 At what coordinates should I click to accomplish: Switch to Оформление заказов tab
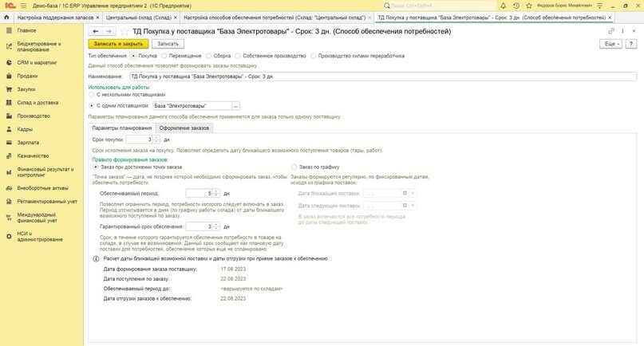184,128
